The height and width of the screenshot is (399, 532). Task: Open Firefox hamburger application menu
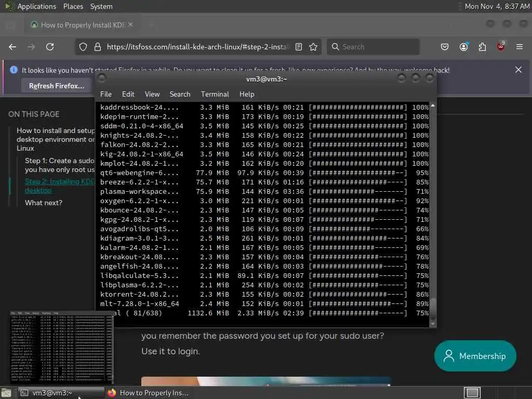pyautogui.click(x=520, y=47)
